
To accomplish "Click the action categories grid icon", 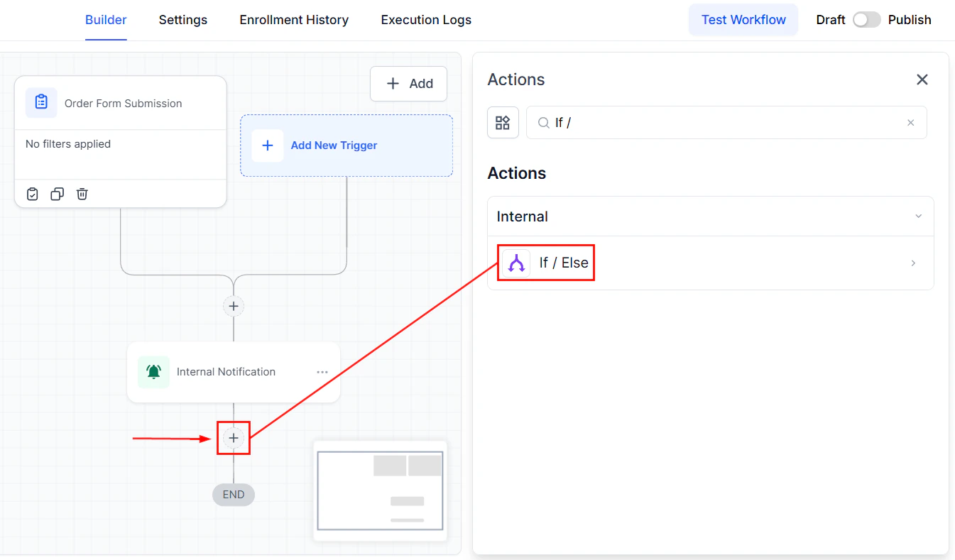I will [503, 123].
